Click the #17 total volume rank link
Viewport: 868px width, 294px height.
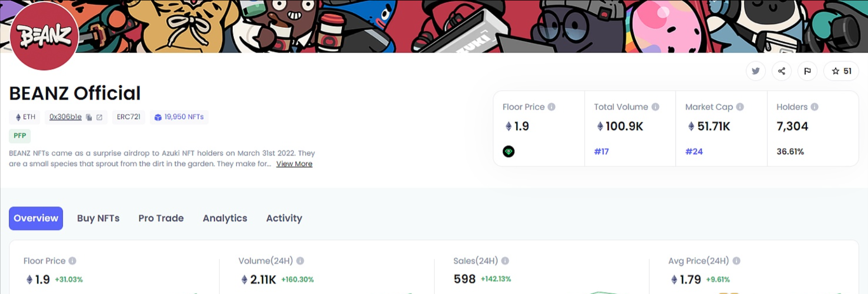pyautogui.click(x=601, y=151)
